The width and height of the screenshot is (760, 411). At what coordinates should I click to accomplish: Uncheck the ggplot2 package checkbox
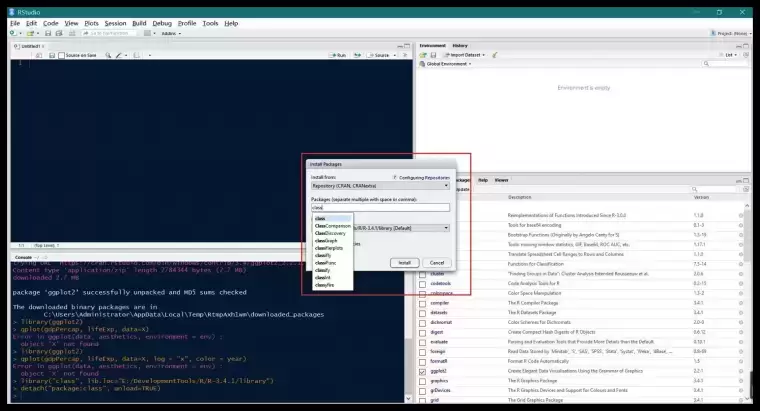point(423,372)
